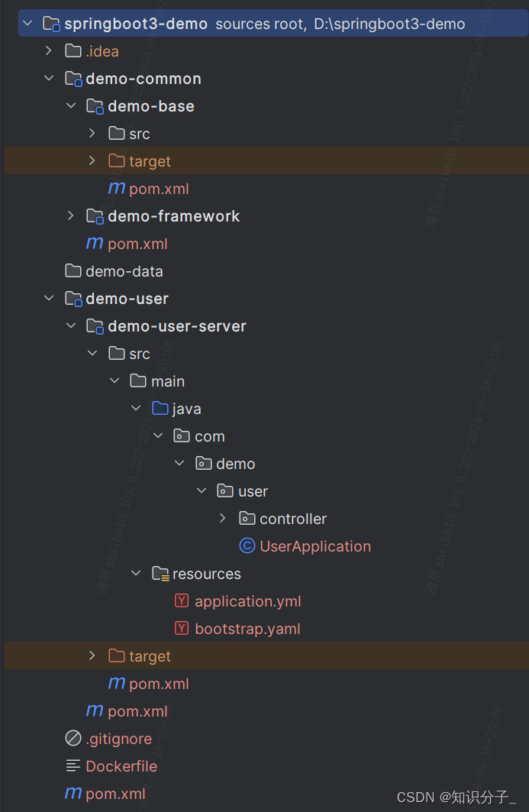
Task: Collapse the demo-user module
Action: point(49,298)
